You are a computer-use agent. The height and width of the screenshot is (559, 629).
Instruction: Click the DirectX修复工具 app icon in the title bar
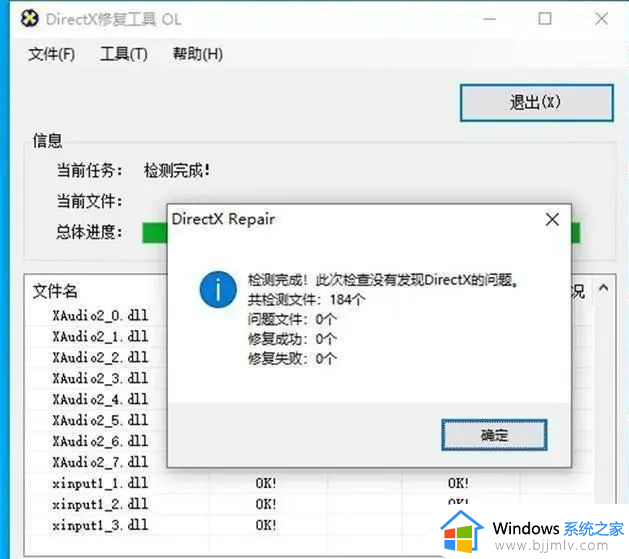(x=30, y=18)
